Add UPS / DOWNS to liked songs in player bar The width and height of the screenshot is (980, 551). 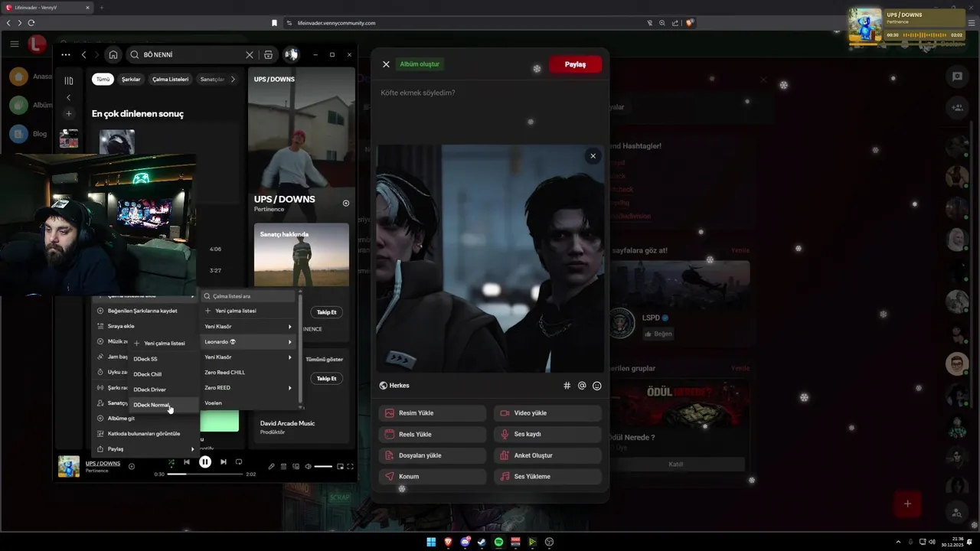click(132, 466)
